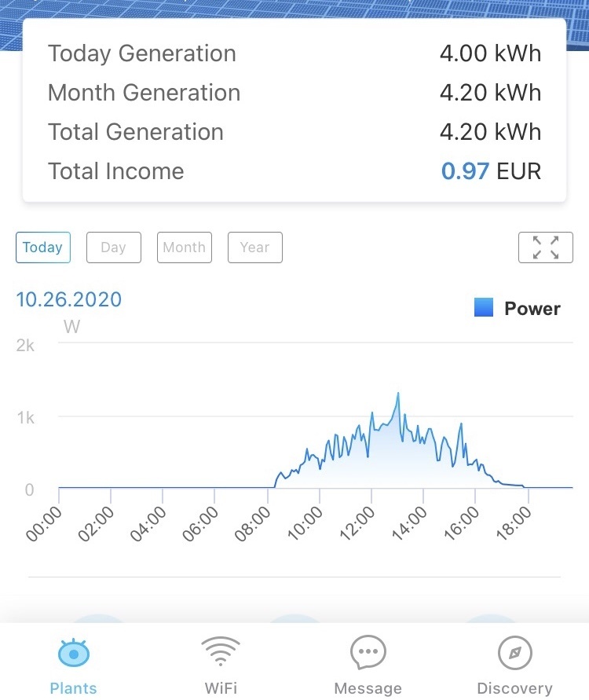The height and width of the screenshot is (700, 589).
Task: Tap the Total Generation row
Action: tap(294, 132)
